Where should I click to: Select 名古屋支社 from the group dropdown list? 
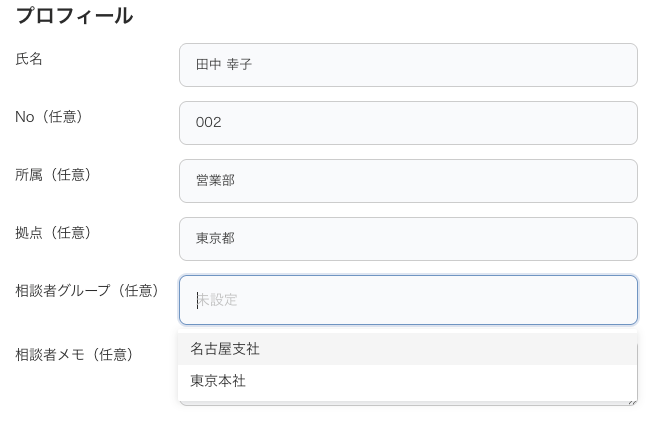pyautogui.click(x=407, y=349)
